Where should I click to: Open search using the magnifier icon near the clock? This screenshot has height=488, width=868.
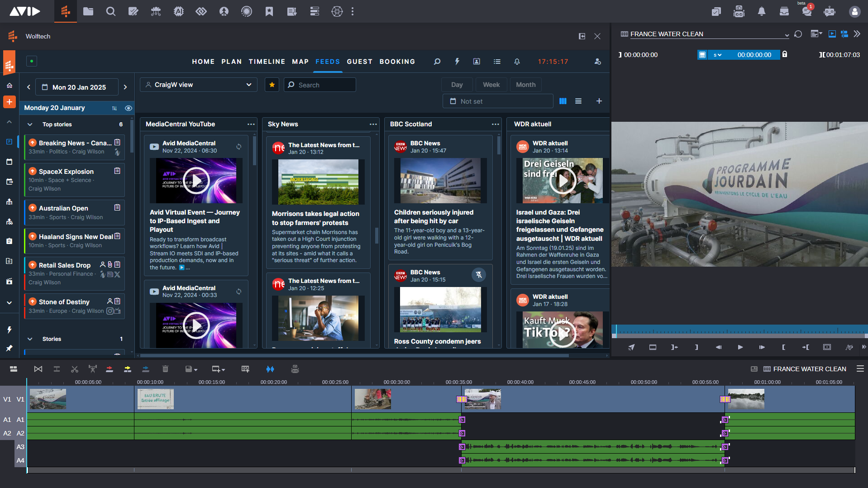click(437, 62)
